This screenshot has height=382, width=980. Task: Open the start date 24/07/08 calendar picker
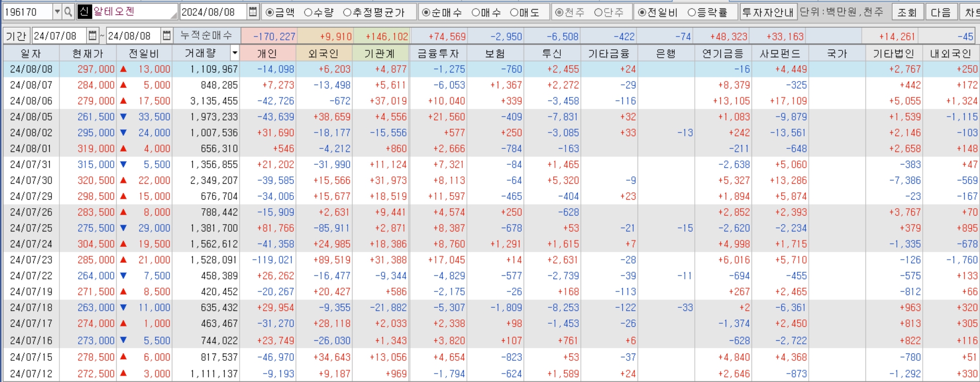pyautogui.click(x=93, y=36)
